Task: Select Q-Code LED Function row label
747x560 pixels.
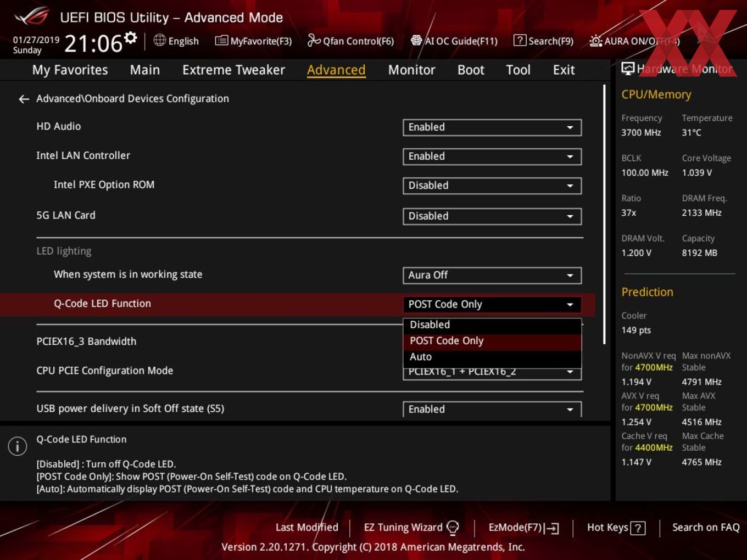Action: pyautogui.click(x=102, y=304)
